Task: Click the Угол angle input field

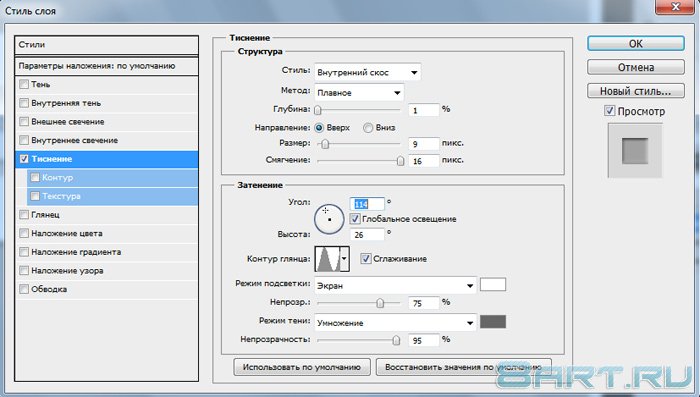Action: point(367,204)
